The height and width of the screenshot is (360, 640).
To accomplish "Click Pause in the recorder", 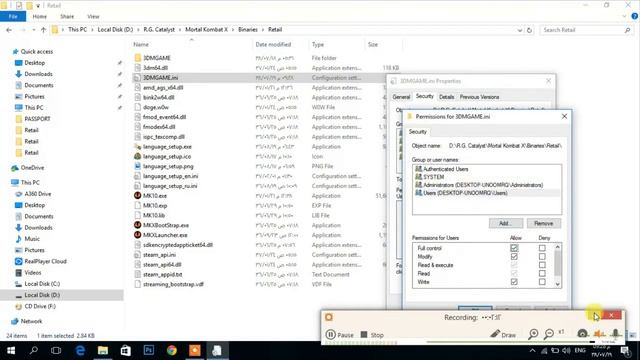I will (x=340, y=335).
